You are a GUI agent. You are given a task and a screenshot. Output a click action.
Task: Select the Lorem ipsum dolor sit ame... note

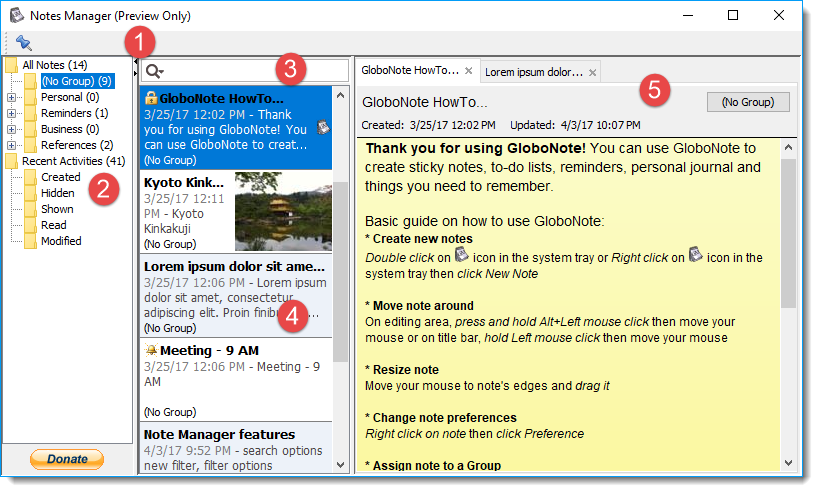click(x=235, y=295)
